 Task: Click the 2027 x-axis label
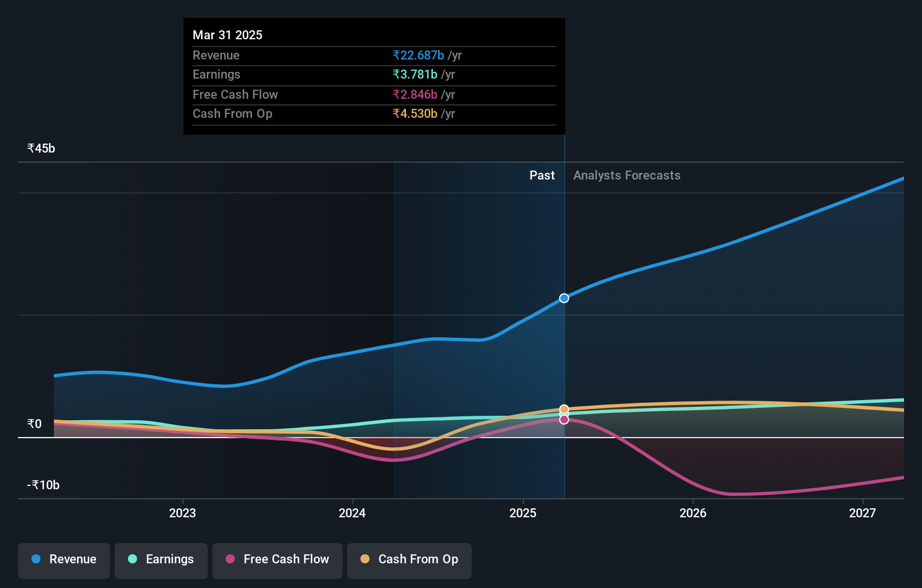862,513
